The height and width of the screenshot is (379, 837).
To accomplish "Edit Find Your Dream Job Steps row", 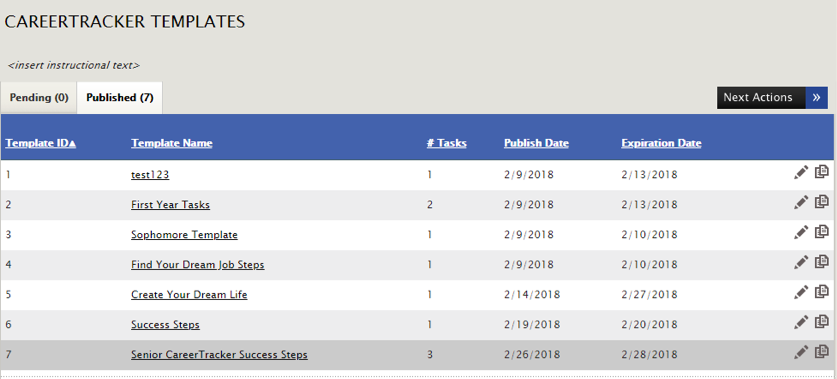I will [x=801, y=262].
